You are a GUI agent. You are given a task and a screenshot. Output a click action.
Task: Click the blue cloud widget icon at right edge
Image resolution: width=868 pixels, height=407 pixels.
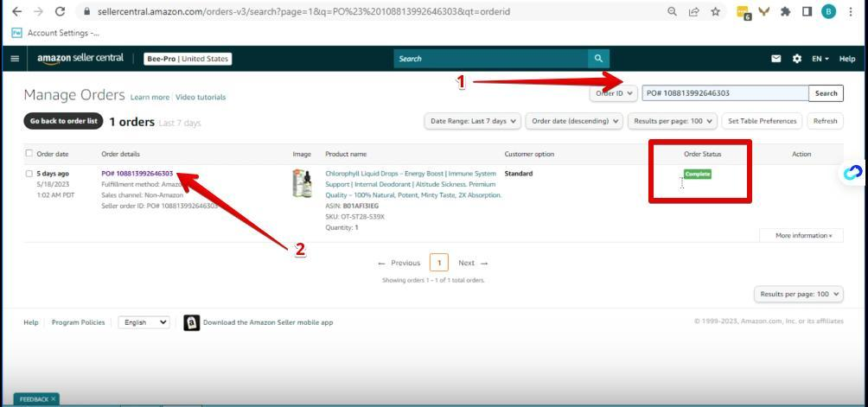coord(853,173)
